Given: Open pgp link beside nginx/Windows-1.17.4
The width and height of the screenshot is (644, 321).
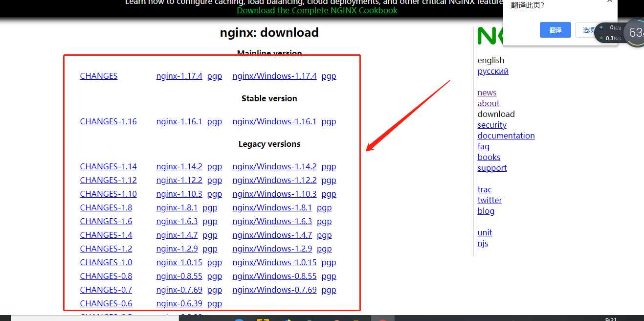Looking at the screenshot, I should (x=329, y=76).
